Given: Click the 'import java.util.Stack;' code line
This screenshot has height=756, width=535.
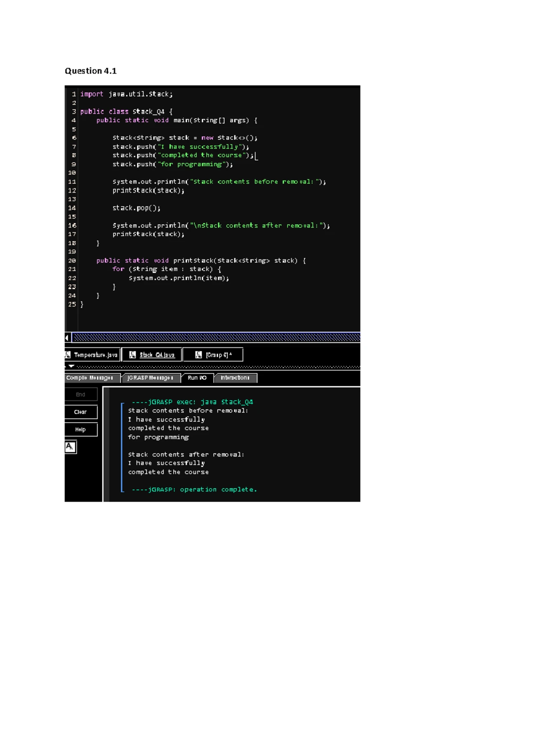Looking at the screenshot, I should pyautogui.click(x=126, y=94).
